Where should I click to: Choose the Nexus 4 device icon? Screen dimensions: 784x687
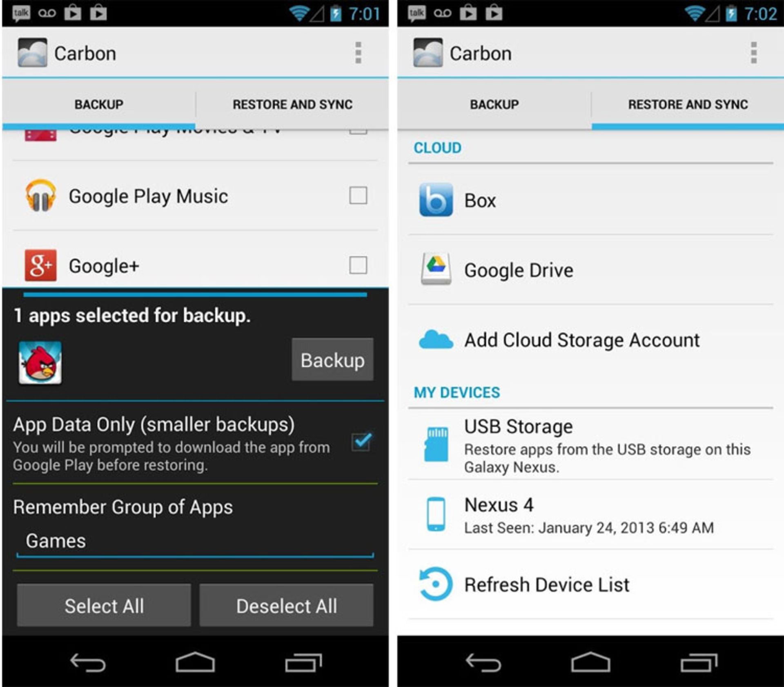(x=436, y=514)
